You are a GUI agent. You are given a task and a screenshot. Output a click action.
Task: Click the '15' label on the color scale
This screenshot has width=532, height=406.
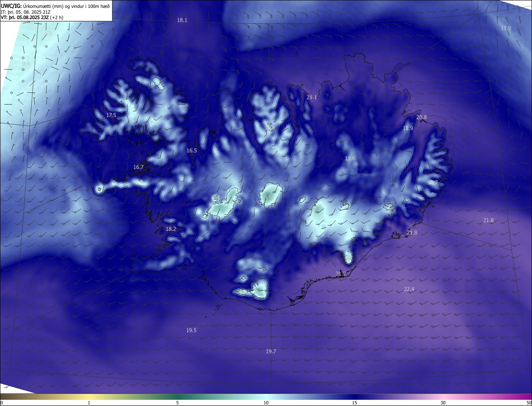click(x=355, y=403)
